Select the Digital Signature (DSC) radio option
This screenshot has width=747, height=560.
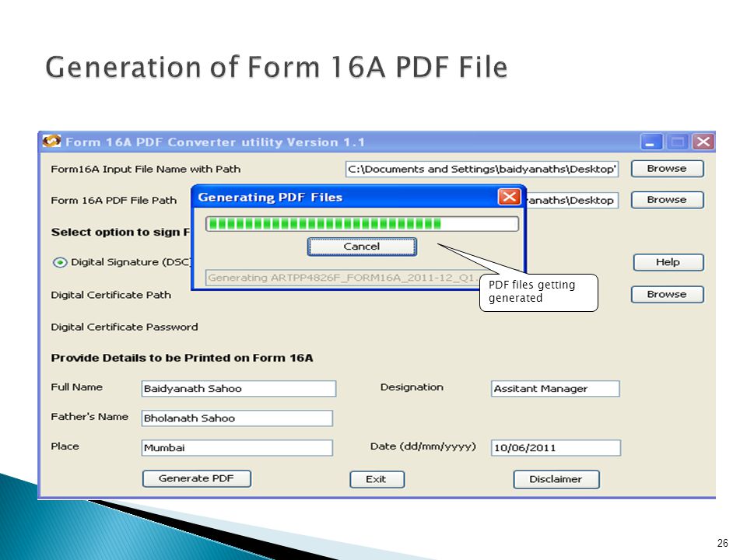pos(60,262)
